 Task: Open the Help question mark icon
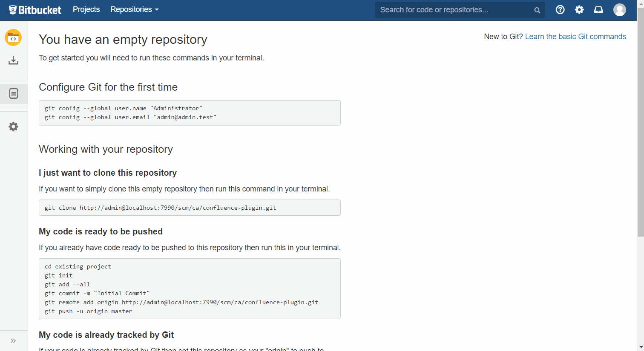560,9
